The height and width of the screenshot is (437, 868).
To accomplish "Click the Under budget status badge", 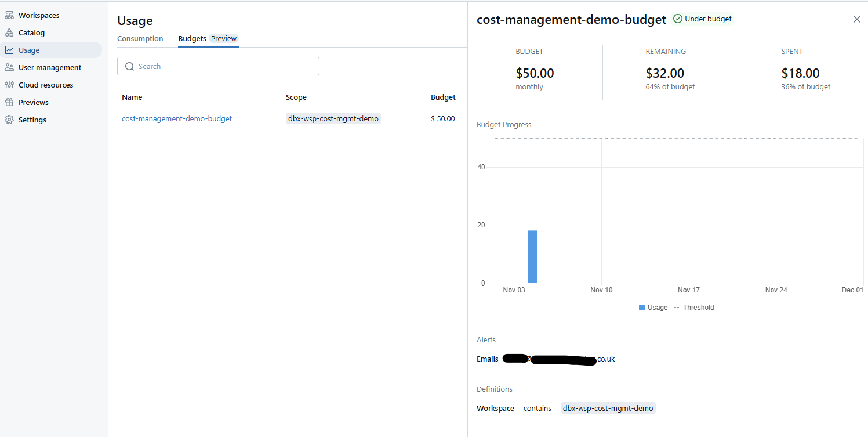I will [x=702, y=19].
